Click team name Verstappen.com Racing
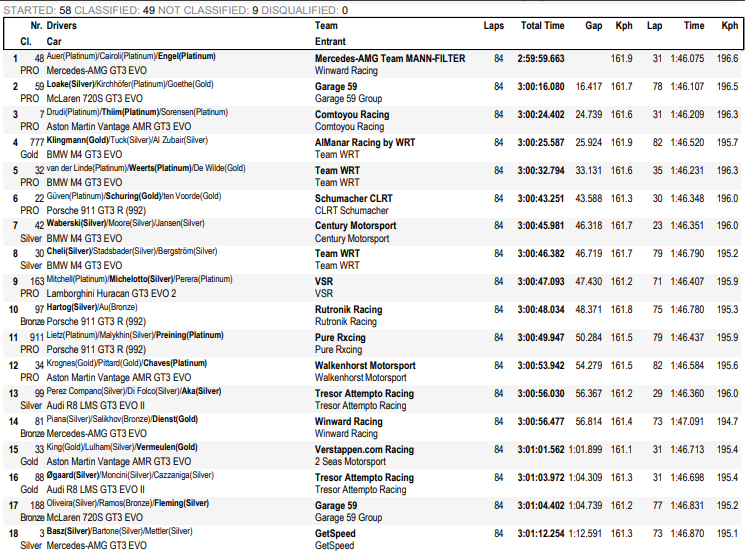Viewport: 745px width, 551px height. click(x=364, y=450)
